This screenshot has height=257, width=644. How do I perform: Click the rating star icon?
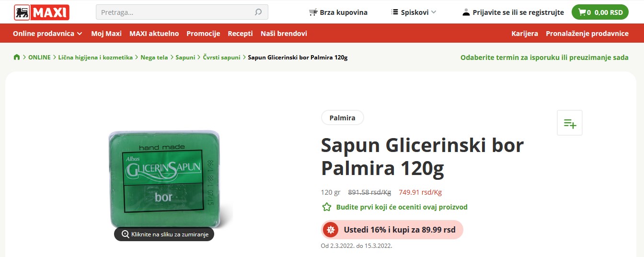pyautogui.click(x=327, y=207)
